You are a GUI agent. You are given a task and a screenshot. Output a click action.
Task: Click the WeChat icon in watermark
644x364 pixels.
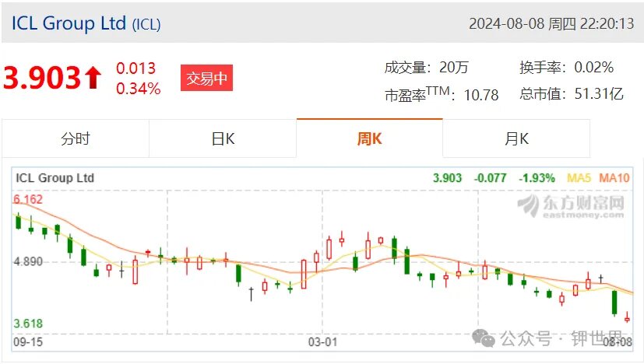(x=484, y=338)
